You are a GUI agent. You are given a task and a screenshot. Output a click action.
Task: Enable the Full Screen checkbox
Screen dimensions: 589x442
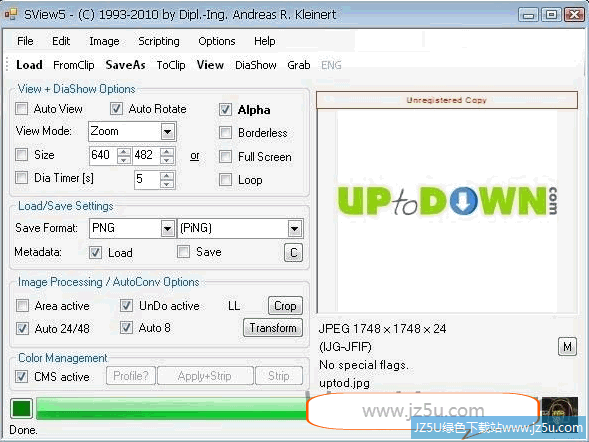pos(225,156)
